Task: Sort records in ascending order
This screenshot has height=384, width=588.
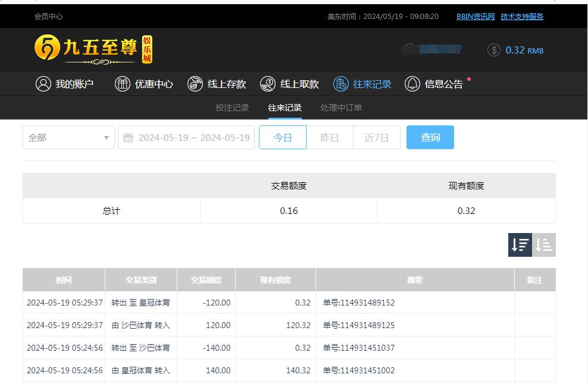Action: (544, 245)
